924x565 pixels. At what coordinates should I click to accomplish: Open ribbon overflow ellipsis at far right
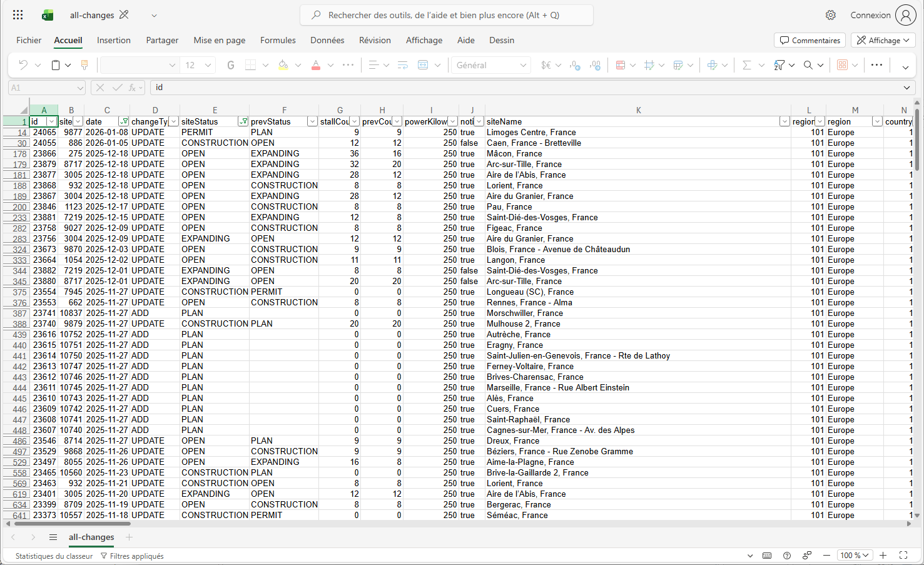[877, 65]
